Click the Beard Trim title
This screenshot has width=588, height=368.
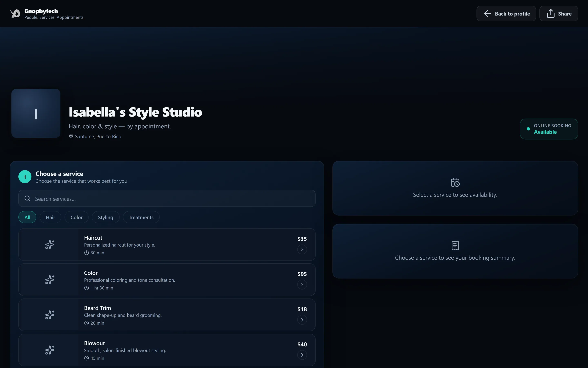[x=97, y=308]
